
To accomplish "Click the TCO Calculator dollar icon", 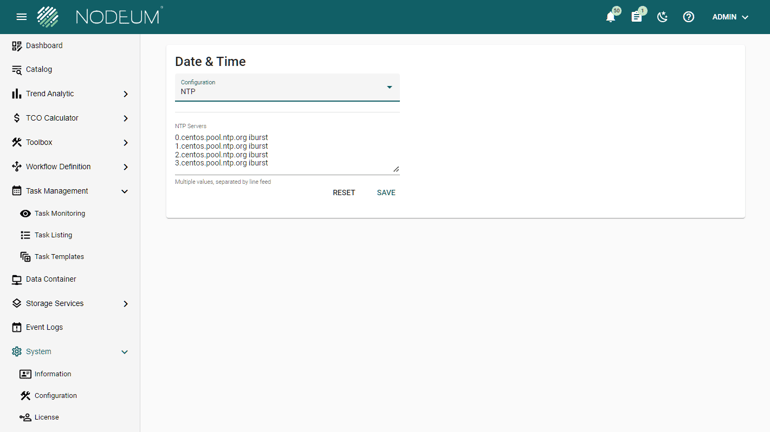I will pyautogui.click(x=17, y=118).
